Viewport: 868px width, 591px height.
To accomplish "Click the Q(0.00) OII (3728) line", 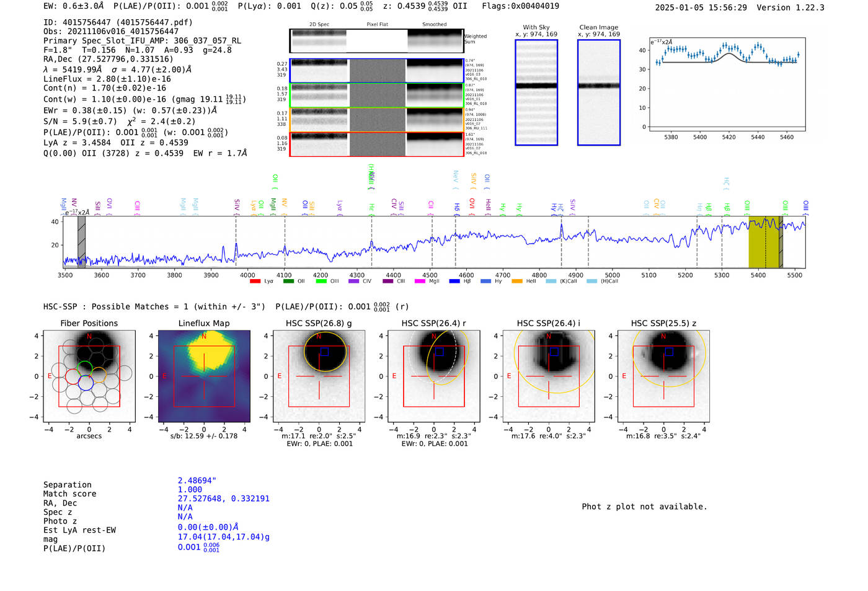I will click(145, 153).
